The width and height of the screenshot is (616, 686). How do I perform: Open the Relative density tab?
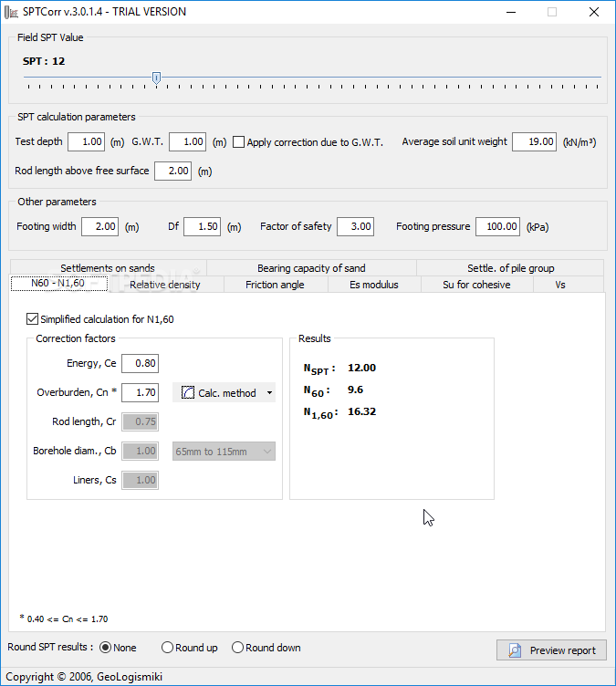[165, 285]
